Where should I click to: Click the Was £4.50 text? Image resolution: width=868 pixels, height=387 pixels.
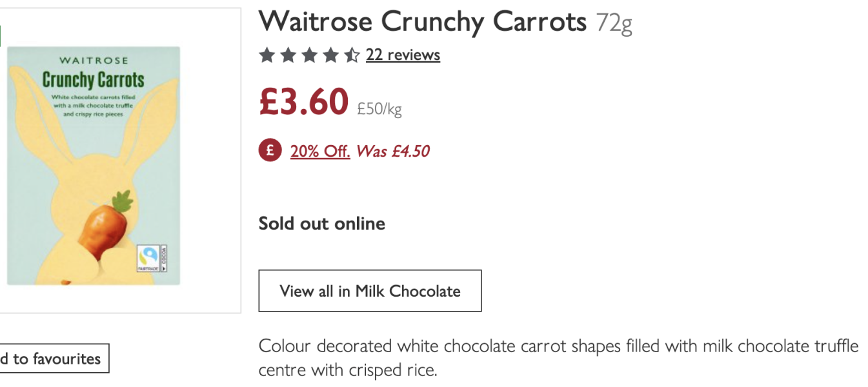pos(392,152)
